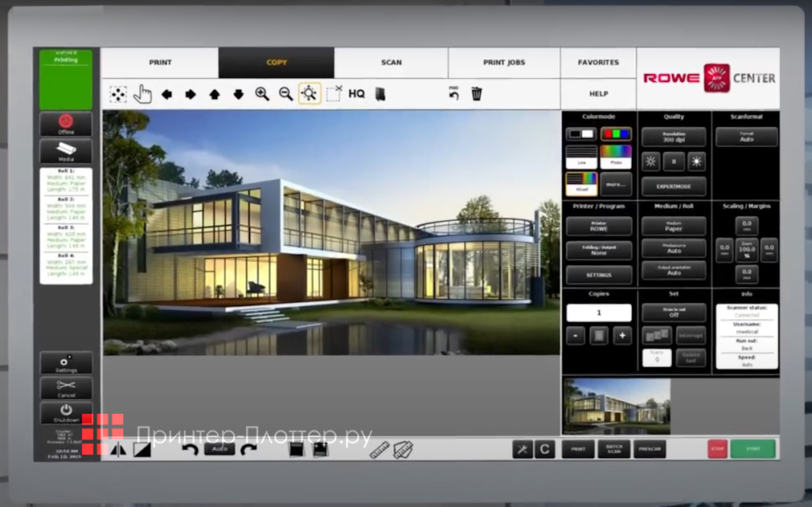812x507 pixels.
Task: Switch to the SCAN tab
Action: pos(390,62)
